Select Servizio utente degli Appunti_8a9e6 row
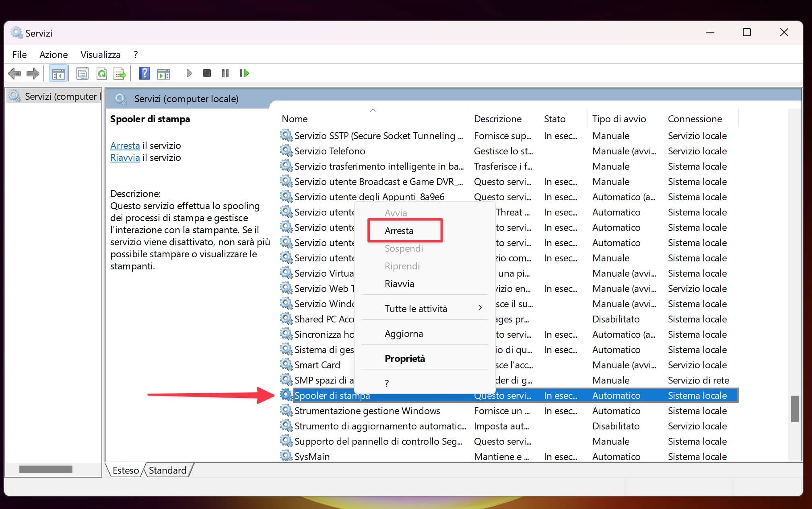The width and height of the screenshot is (812, 509). pyautogui.click(x=509, y=197)
